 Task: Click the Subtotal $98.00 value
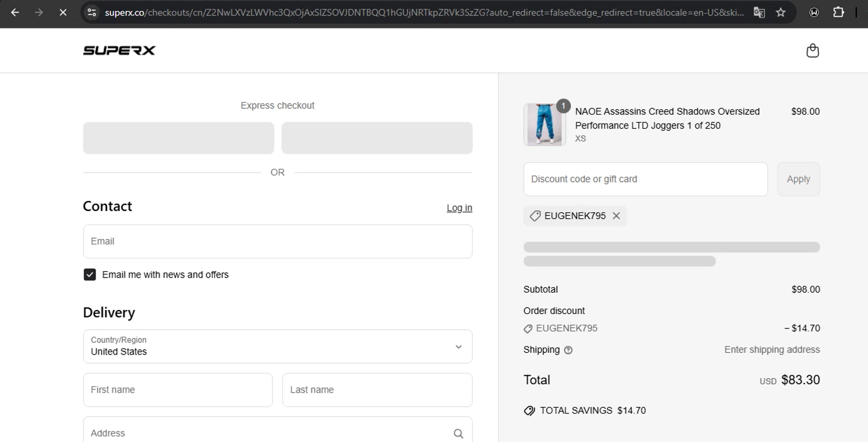(806, 290)
